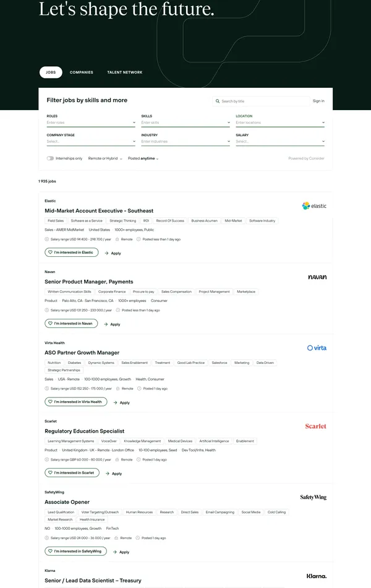Switch to the Talent Network tab
This screenshot has height=588, width=371.
pos(124,72)
